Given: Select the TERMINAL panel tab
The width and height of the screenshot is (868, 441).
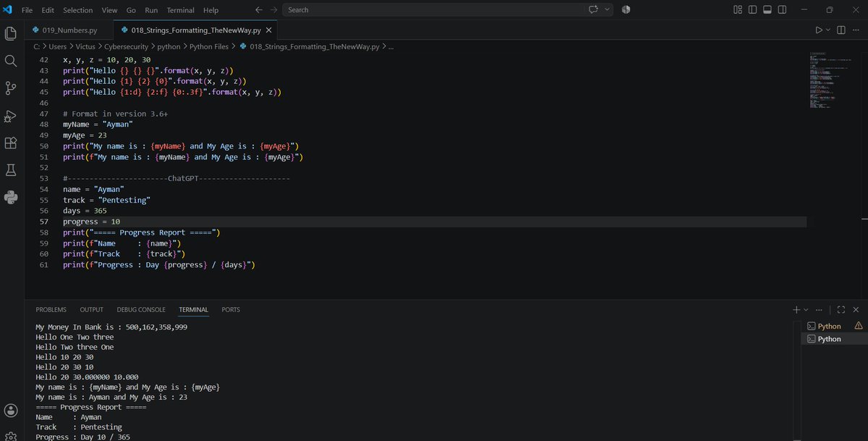Looking at the screenshot, I should pyautogui.click(x=193, y=309).
